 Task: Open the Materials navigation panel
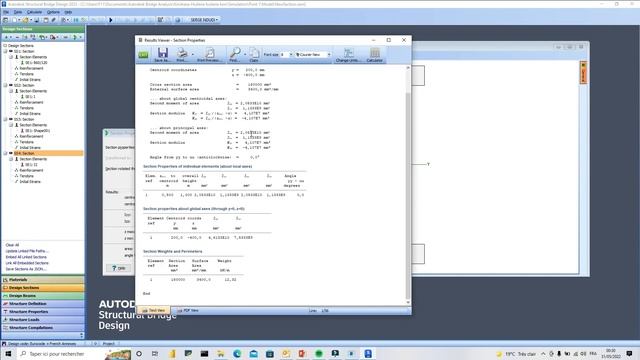[x=42, y=280]
